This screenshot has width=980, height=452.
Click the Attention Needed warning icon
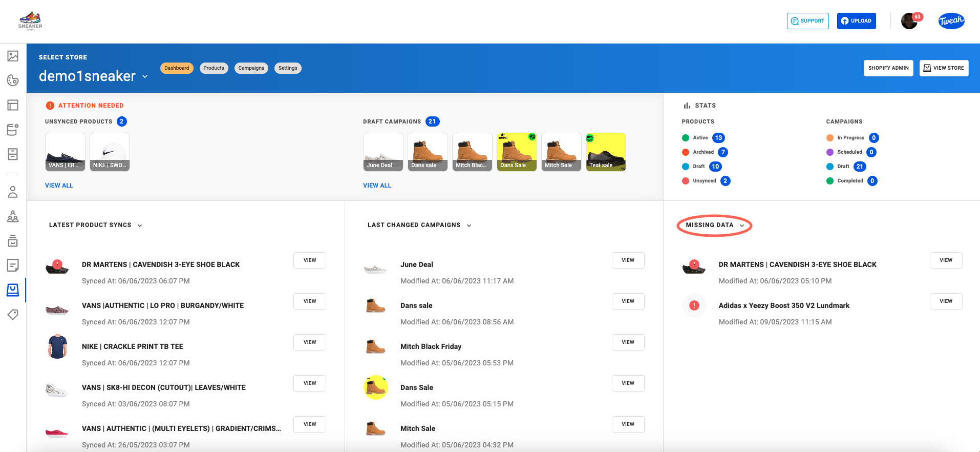50,106
